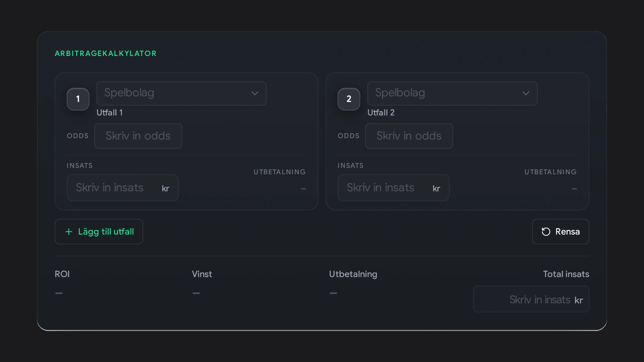
Task: Click the INSATS label in Utfall 2 card
Action: (351, 166)
